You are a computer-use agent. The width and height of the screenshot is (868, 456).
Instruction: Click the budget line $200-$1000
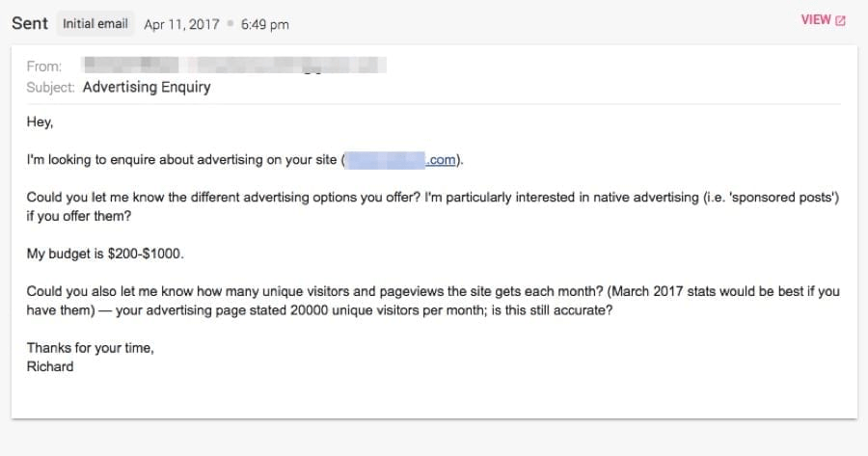[x=104, y=254]
